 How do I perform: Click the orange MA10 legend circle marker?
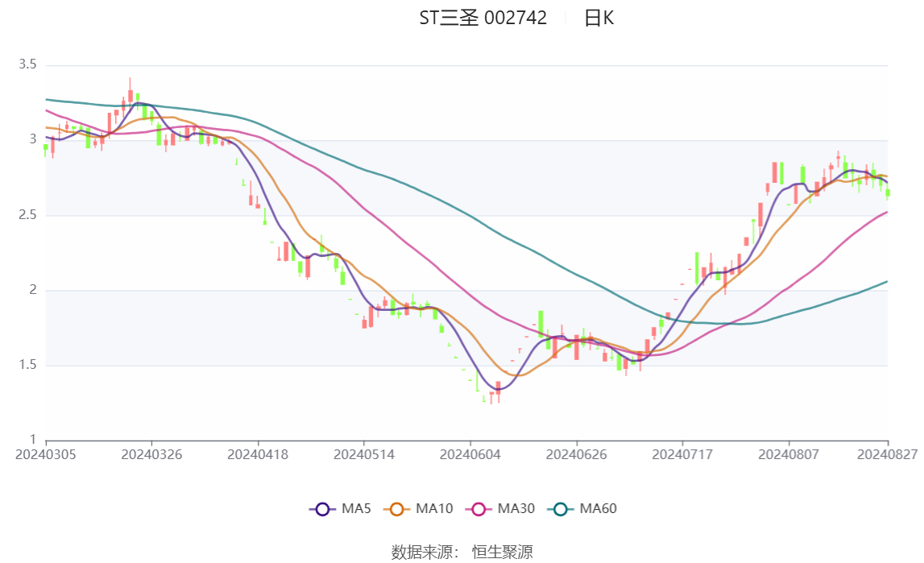pyautogui.click(x=396, y=509)
